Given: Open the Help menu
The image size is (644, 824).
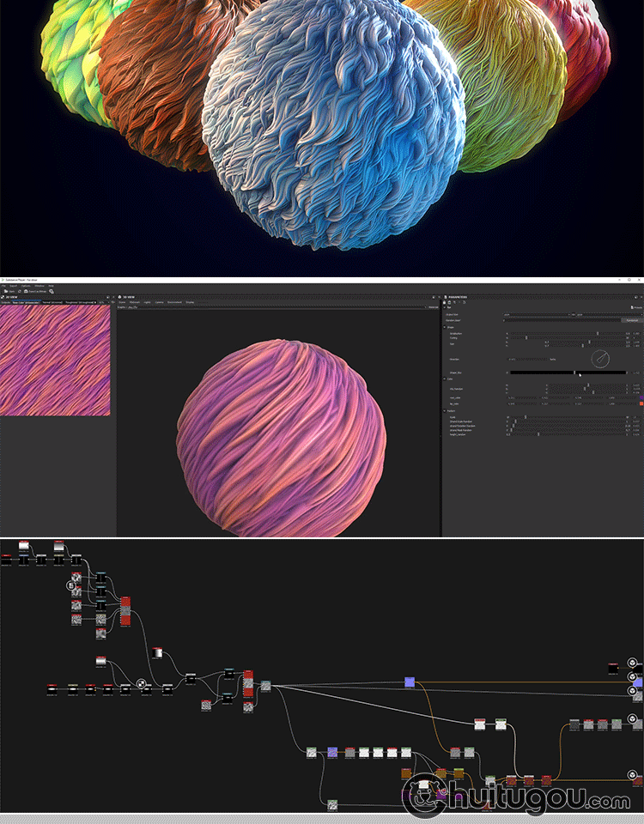Looking at the screenshot, I should (x=51, y=286).
